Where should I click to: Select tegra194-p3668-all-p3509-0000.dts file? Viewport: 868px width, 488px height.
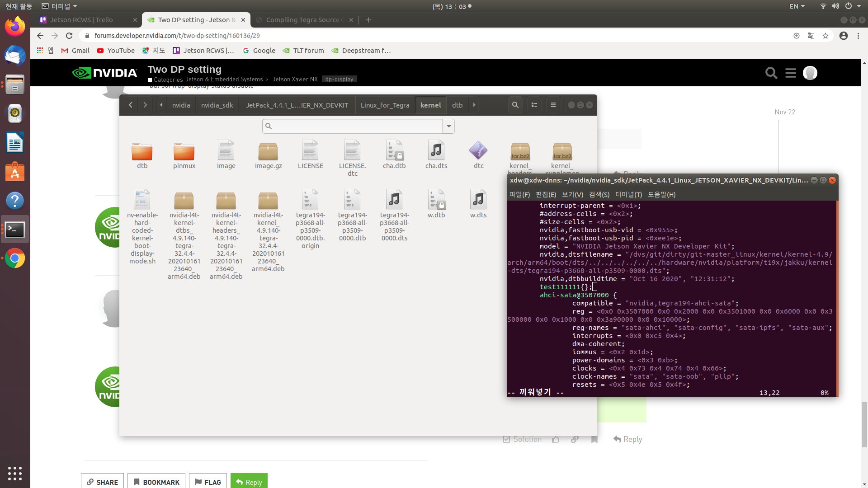click(x=394, y=215)
